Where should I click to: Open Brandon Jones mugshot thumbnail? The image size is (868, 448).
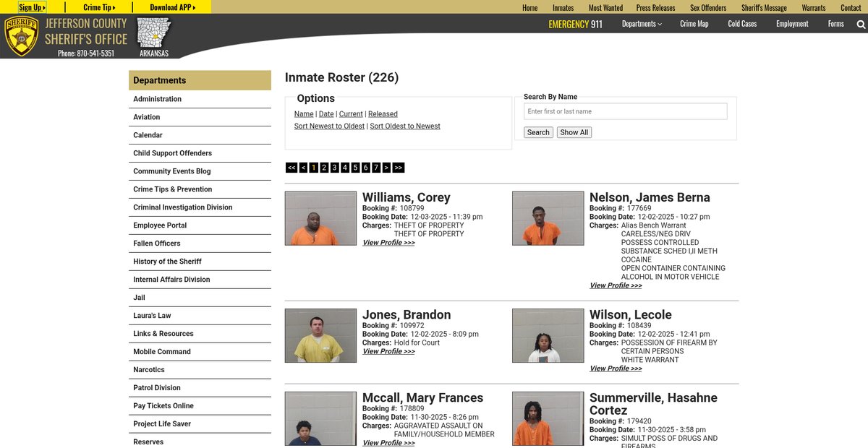coord(320,336)
